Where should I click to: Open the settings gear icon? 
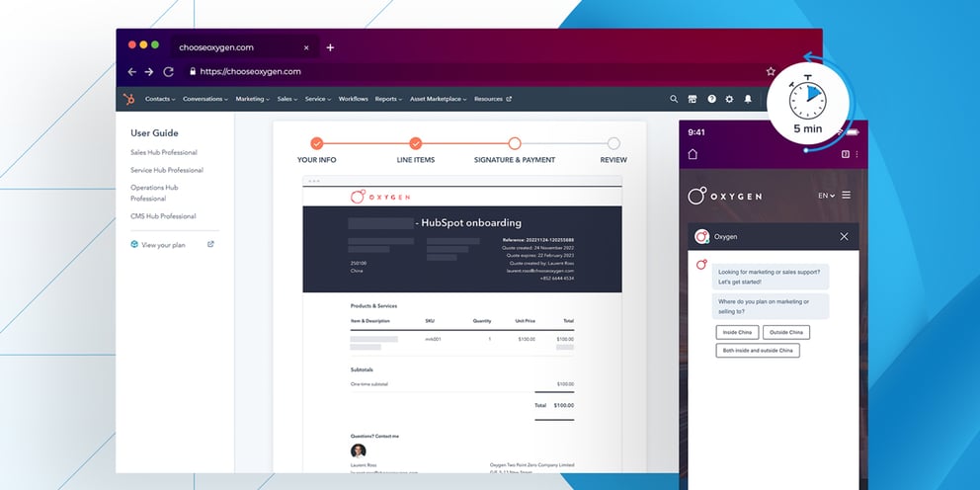coord(729,99)
